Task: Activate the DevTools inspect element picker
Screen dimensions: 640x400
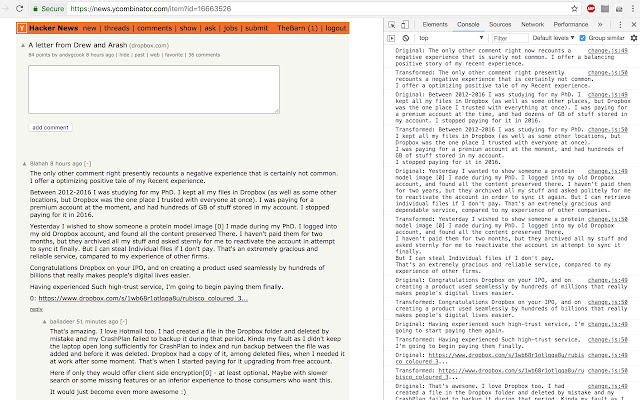Action: tap(391, 24)
